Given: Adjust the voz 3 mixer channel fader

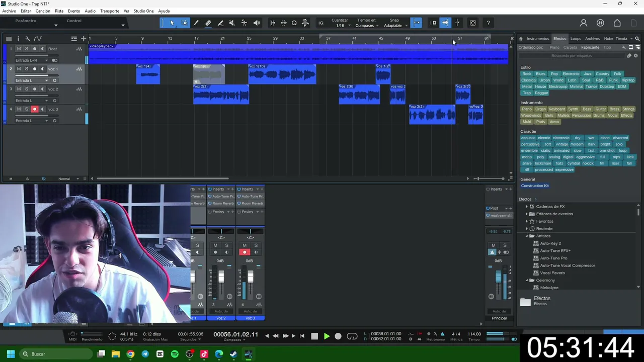Looking at the screenshot, I should 250,277.
